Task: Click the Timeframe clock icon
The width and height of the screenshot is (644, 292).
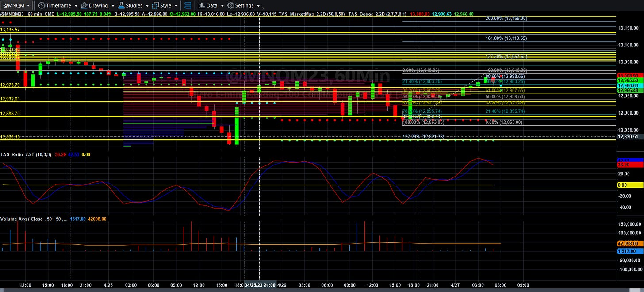Action: click(x=41, y=5)
